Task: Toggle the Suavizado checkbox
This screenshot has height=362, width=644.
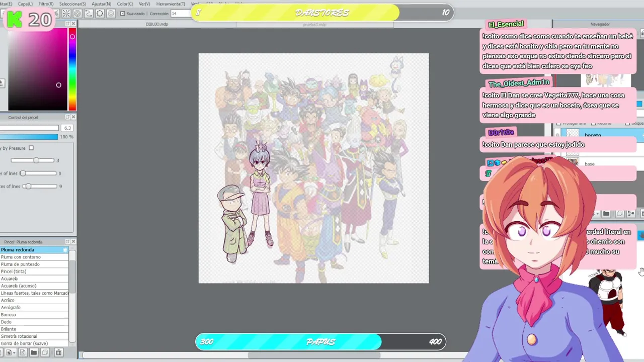Action: 122,14
